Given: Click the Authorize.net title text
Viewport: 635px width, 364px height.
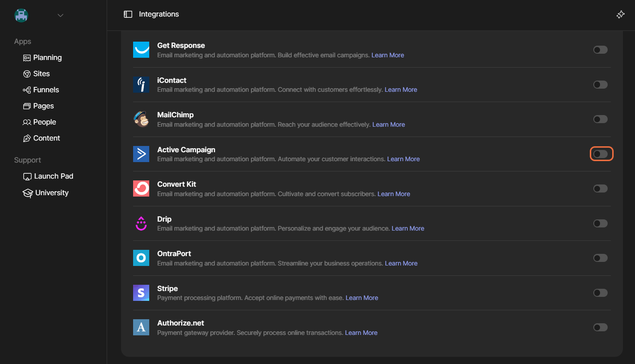Looking at the screenshot, I should click(x=181, y=323).
